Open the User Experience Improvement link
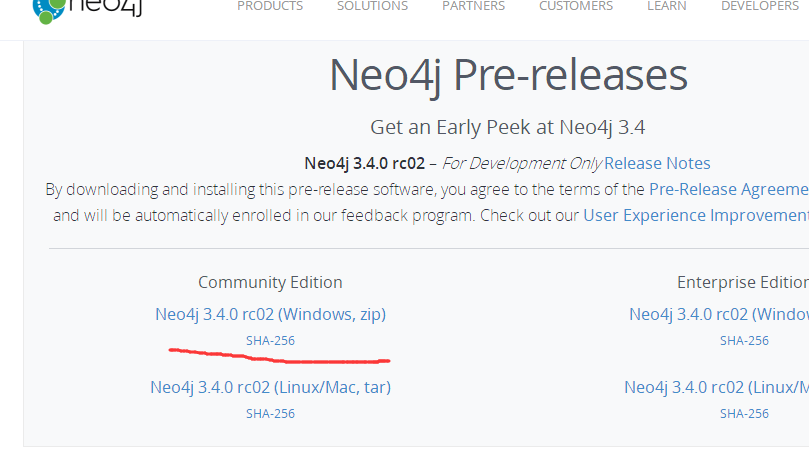809x452 pixels. 696,215
